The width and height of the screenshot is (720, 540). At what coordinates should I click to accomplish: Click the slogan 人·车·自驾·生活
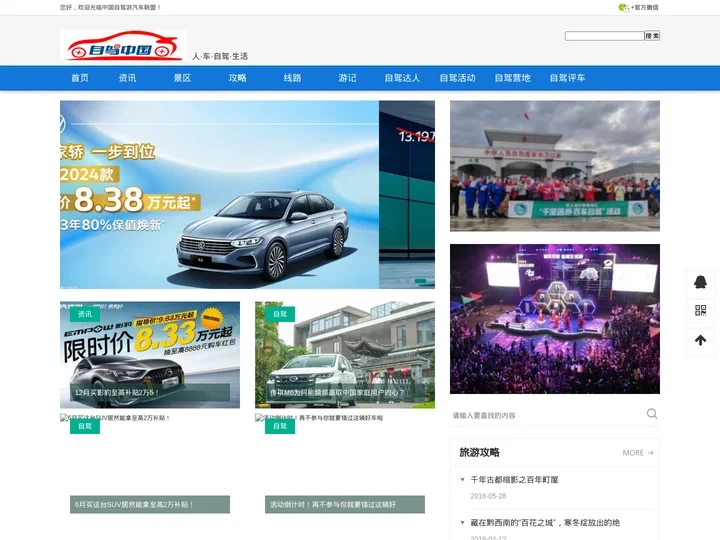(220, 56)
